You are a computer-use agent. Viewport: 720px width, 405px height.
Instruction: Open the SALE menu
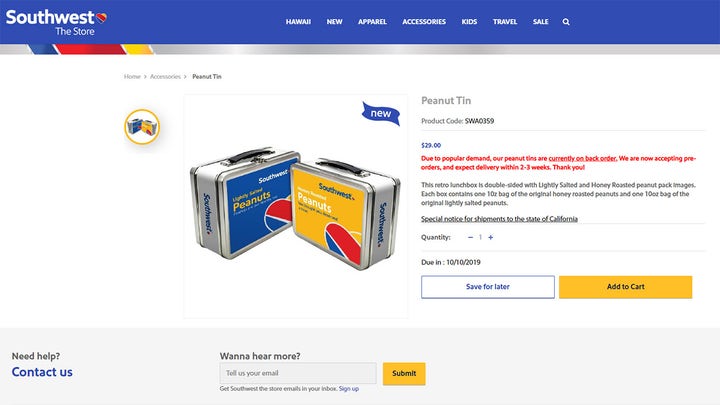pos(540,22)
